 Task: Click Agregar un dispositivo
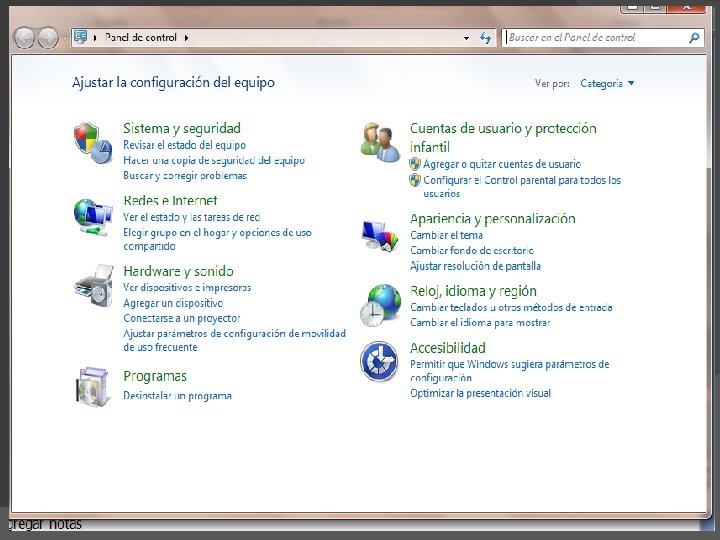(173, 303)
